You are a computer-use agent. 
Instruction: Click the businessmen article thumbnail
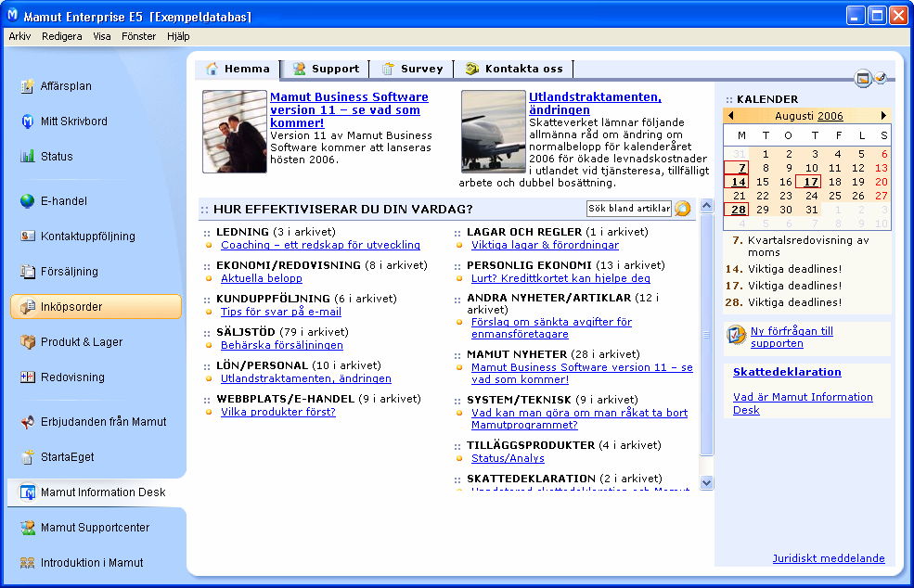[x=235, y=132]
